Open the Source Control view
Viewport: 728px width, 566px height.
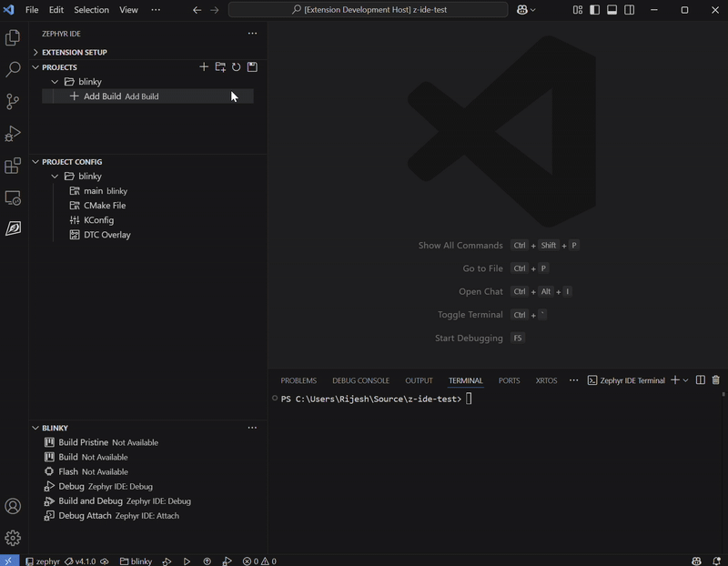(x=13, y=101)
